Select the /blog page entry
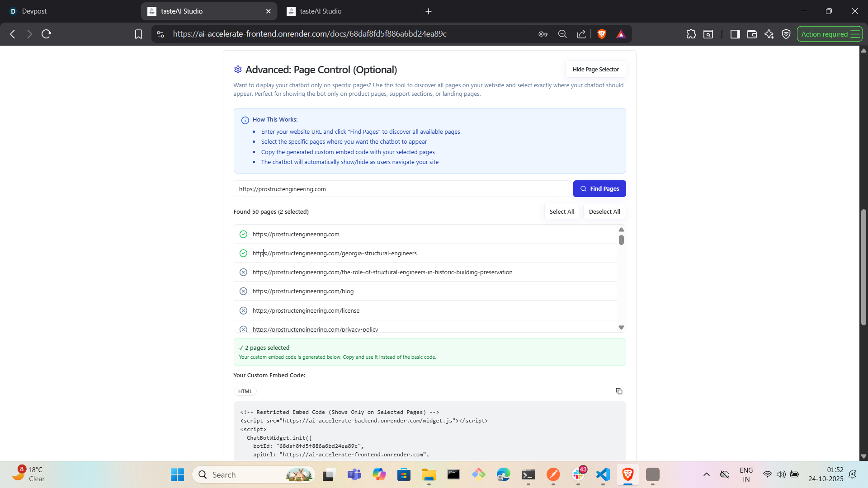The width and height of the screenshot is (868, 488). click(243, 291)
